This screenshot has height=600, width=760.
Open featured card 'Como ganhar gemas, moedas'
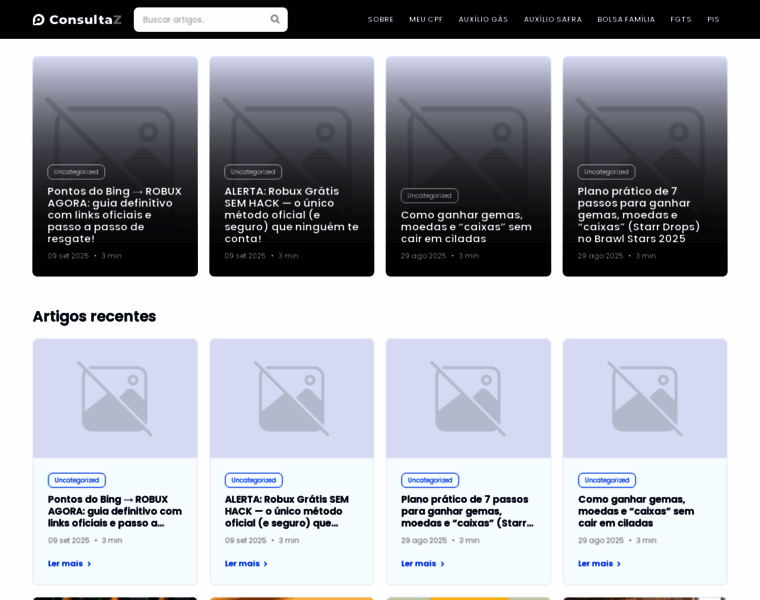tap(466, 226)
